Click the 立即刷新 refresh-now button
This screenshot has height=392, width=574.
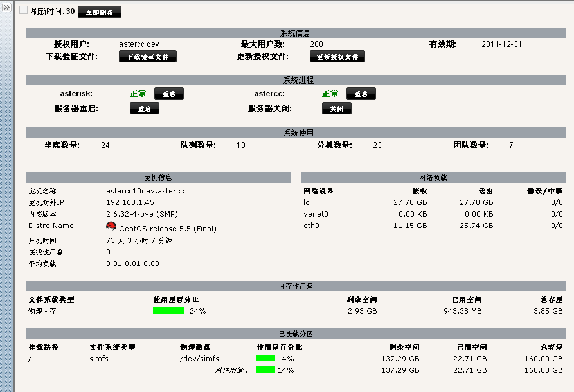(x=99, y=12)
